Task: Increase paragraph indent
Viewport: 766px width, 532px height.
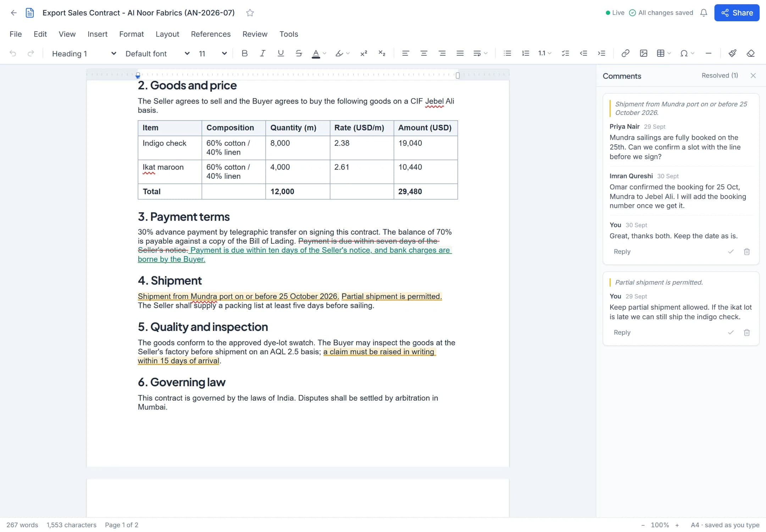Action: (x=601, y=54)
